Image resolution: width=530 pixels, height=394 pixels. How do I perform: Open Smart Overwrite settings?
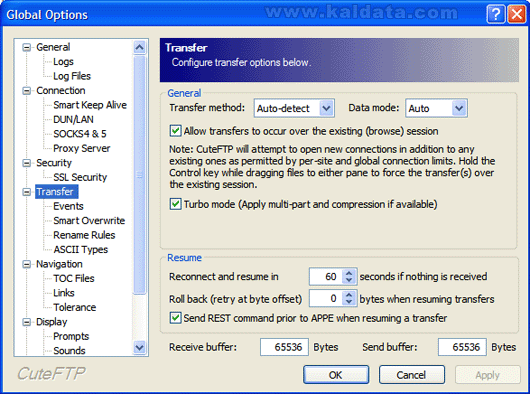click(x=89, y=221)
